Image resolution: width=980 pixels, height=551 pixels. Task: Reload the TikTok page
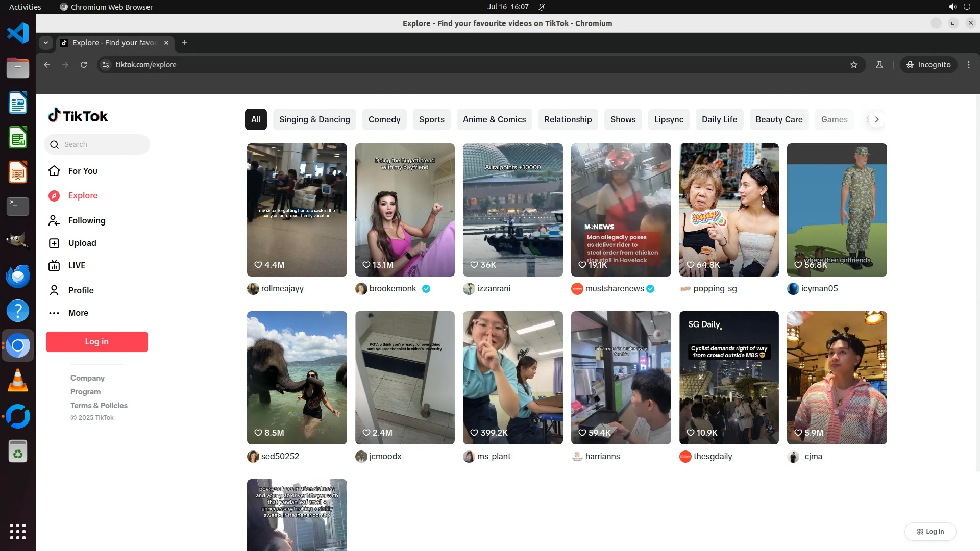pos(84,65)
